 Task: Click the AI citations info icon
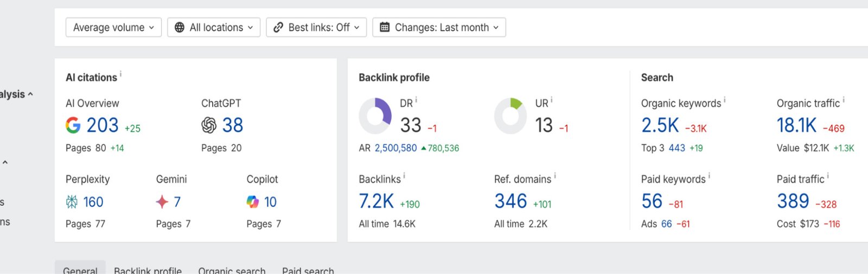120,74
